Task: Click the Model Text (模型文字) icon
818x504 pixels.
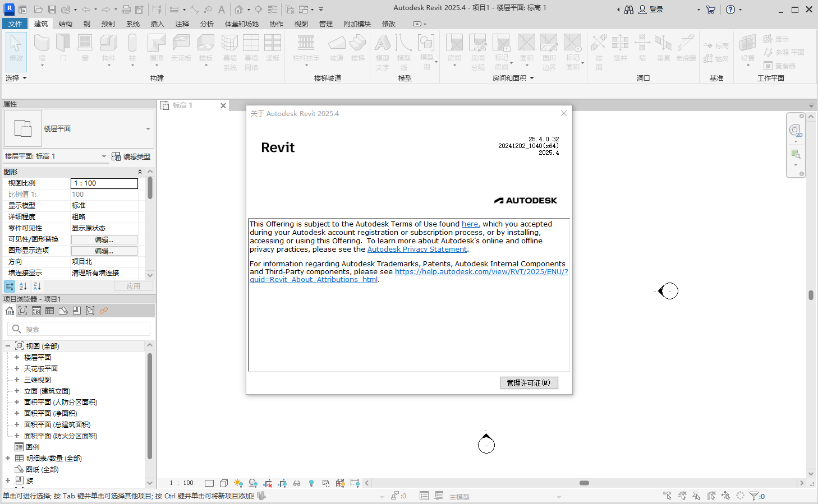Action: pyautogui.click(x=383, y=43)
